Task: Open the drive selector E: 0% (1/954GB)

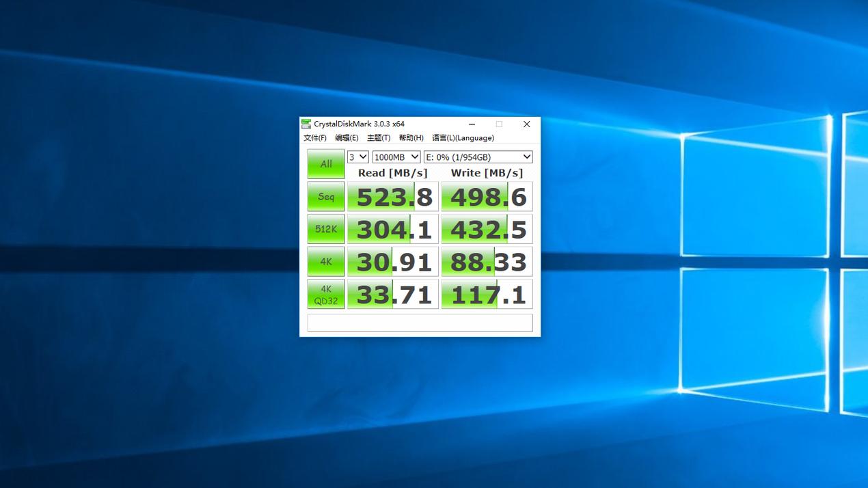Action: click(478, 157)
